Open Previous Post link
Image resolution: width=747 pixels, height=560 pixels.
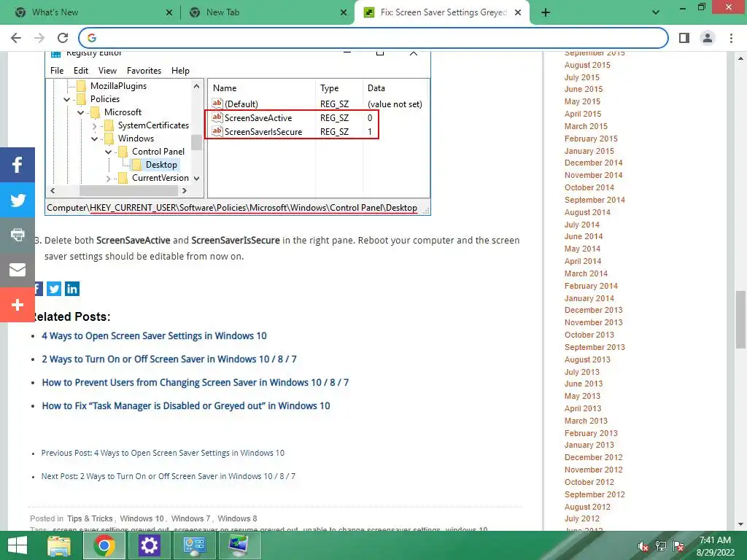163,453
